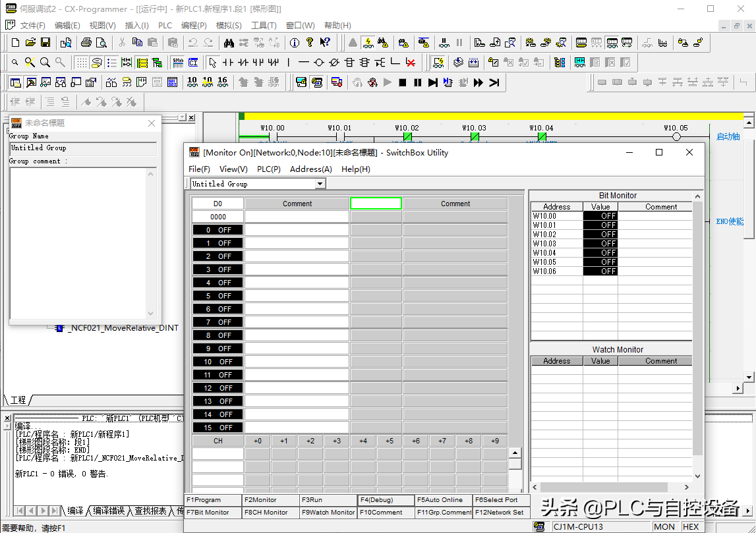The height and width of the screenshot is (533, 756).
Task: Open the PLC menu in CX-Programmer menu bar
Action: [x=165, y=26]
